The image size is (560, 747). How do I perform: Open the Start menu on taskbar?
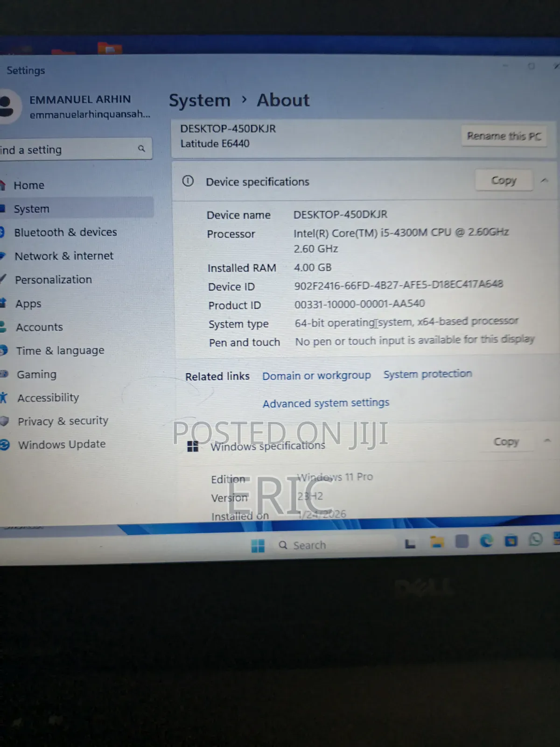pyautogui.click(x=258, y=545)
